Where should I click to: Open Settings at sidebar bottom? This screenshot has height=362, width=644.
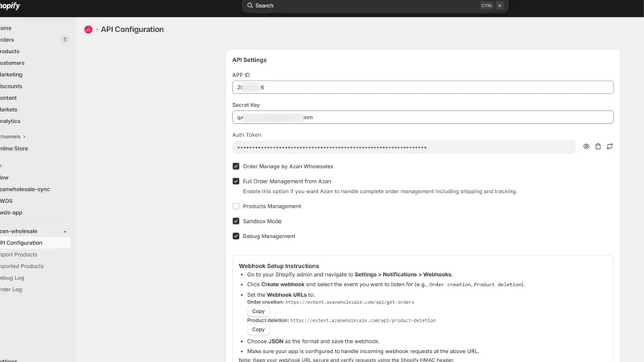pyautogui.click(x=9, y=360)
